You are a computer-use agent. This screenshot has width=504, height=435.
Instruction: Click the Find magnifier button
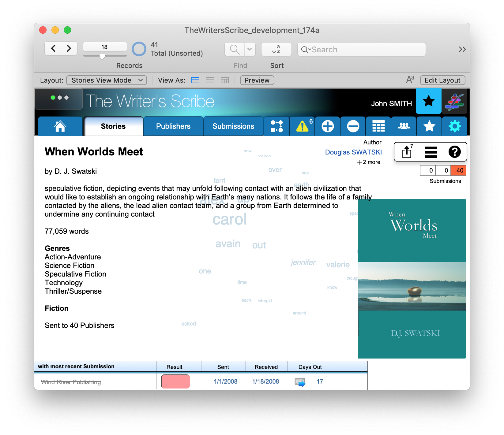[235, 49]
